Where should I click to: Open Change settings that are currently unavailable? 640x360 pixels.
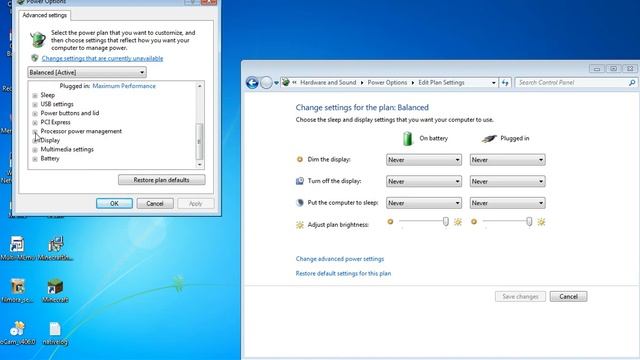[102, 58]
